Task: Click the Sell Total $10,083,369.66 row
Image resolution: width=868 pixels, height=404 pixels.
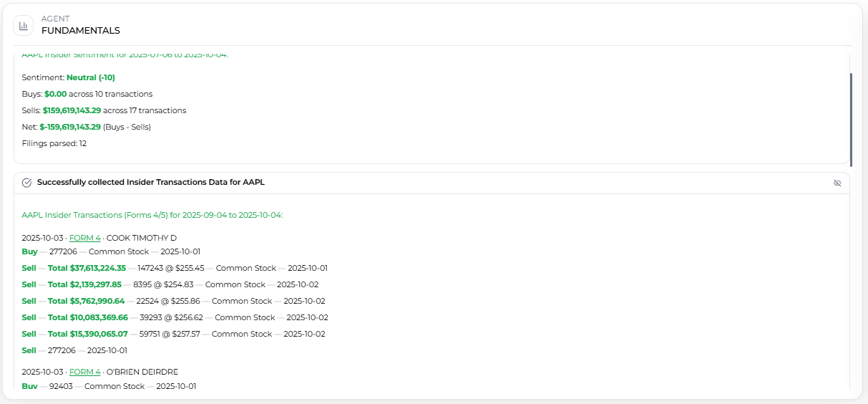Action: [x=175, y=317]
